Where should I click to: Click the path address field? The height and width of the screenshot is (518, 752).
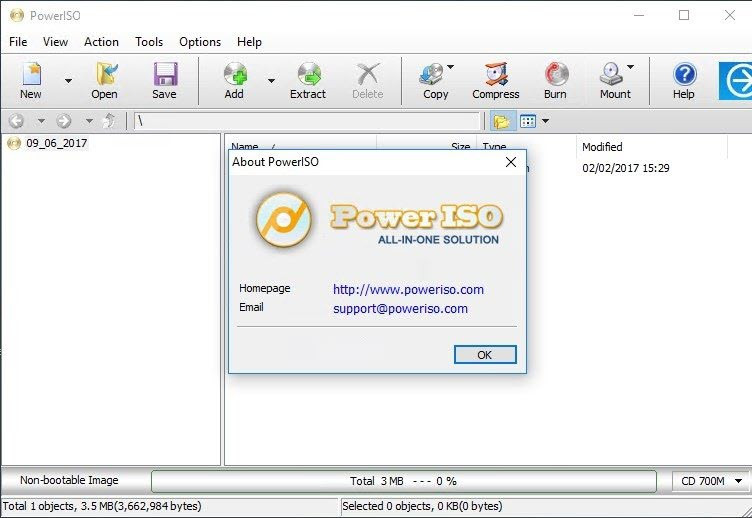[307, 121]
